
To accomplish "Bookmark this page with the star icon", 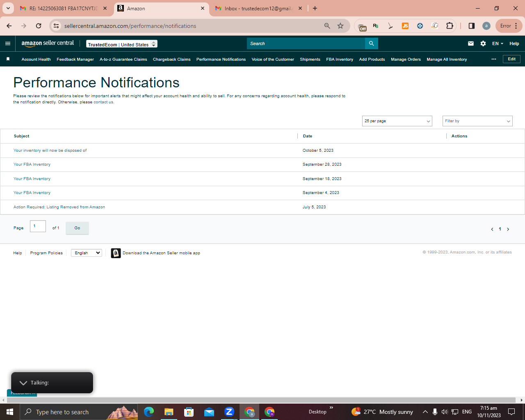I will tap(340, 26).
